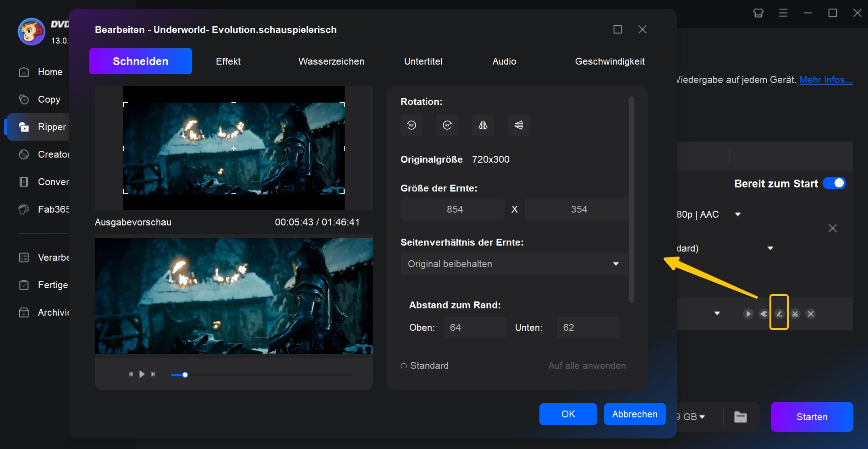Click the Oben margin field
Image resolution: width=868 pixels, height=449 pixels.
(475, 328)
